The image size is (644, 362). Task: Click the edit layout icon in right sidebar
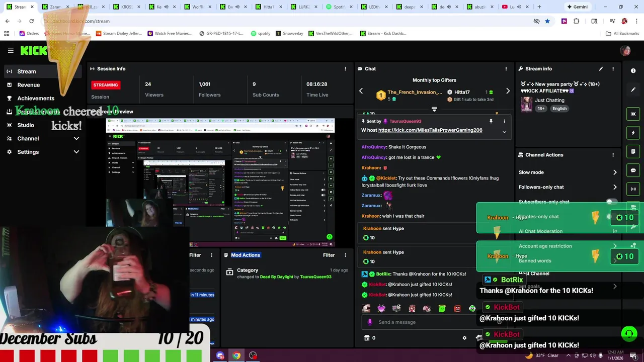point(633,89)
